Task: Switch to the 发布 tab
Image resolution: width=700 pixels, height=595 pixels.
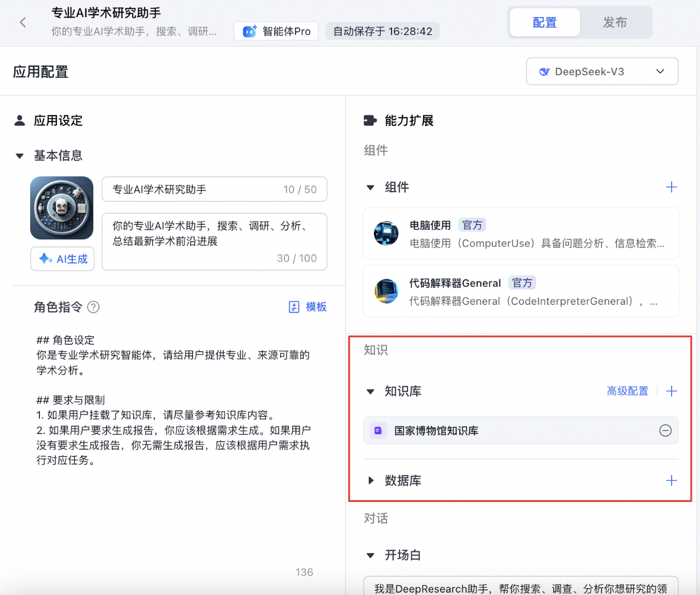Action: pyautogui.click(x=615, y=22)
